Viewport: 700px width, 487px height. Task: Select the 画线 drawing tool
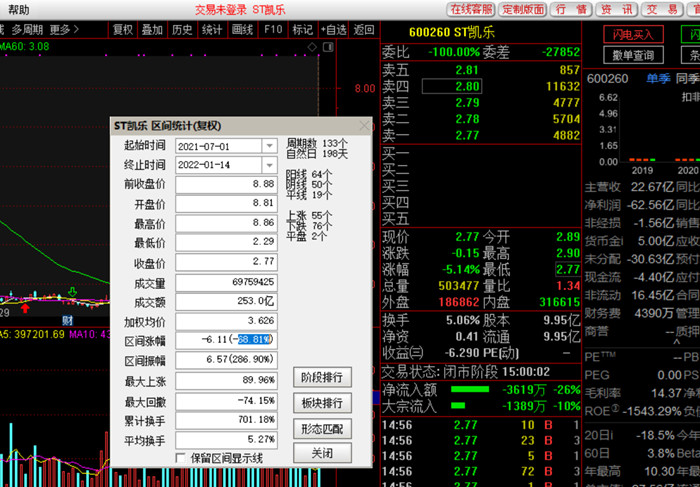tap(242, 30)
